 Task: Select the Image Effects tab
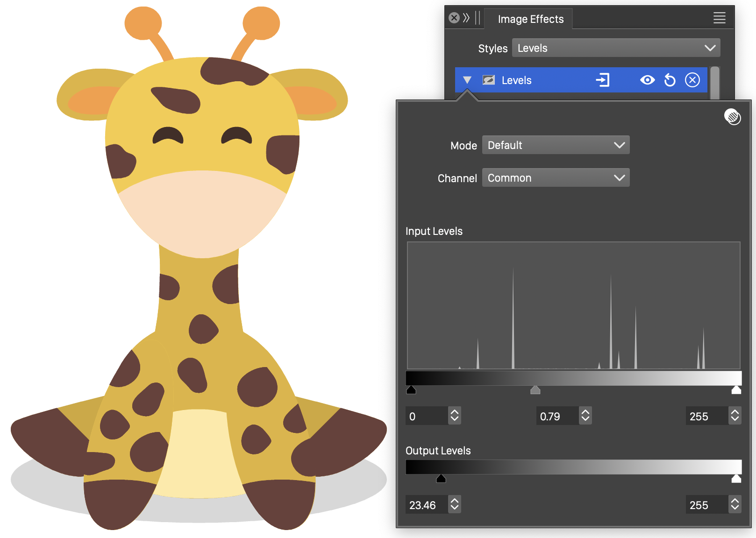[530, 19]
